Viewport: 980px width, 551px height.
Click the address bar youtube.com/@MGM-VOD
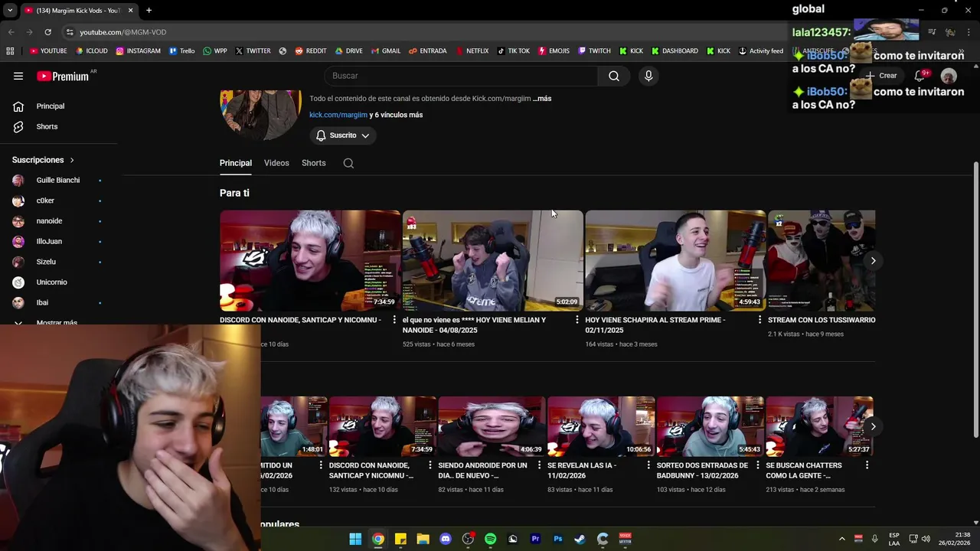[x=122, y=32]
